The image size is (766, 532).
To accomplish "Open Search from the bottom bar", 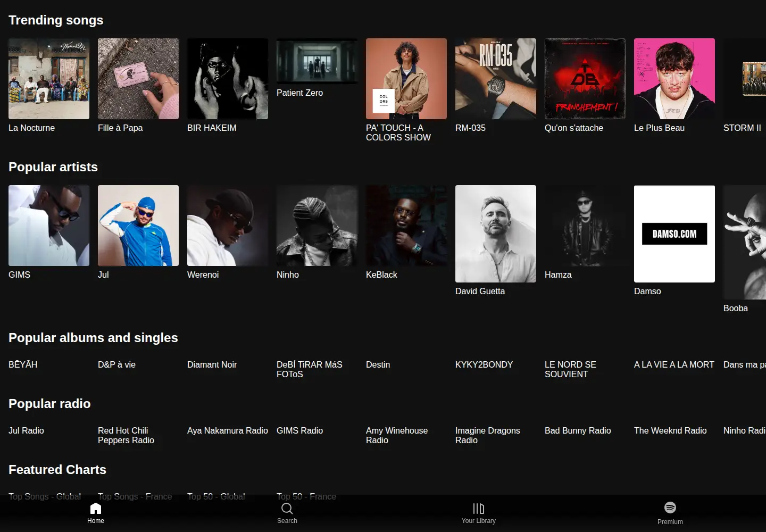I will 287,513.
